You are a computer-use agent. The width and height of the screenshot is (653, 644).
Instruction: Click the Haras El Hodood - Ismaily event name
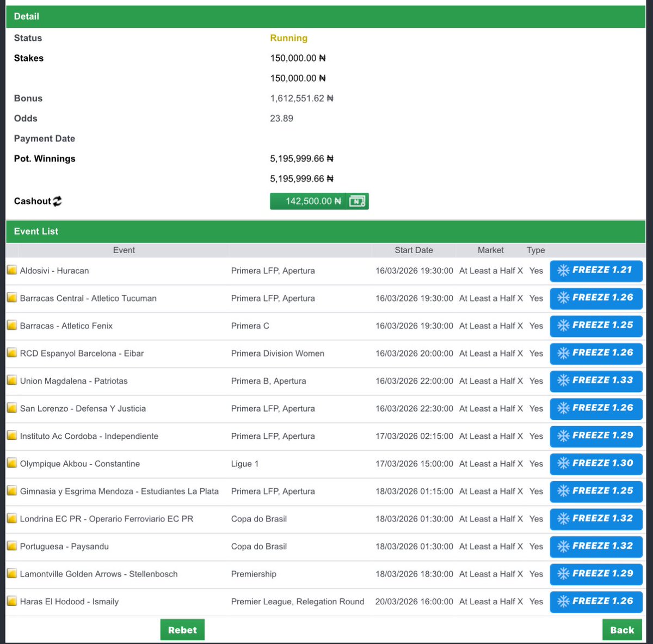tap(69, 602)
